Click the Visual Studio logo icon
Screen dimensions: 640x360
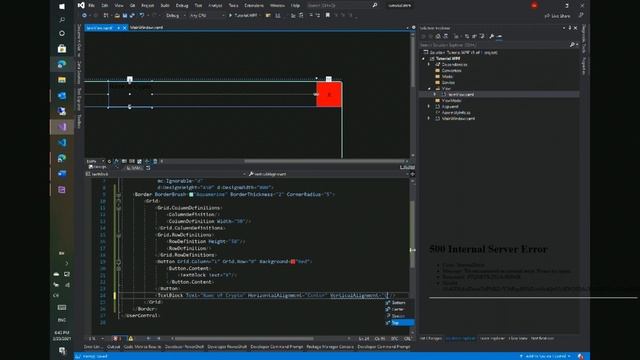(x=81, y=5)
